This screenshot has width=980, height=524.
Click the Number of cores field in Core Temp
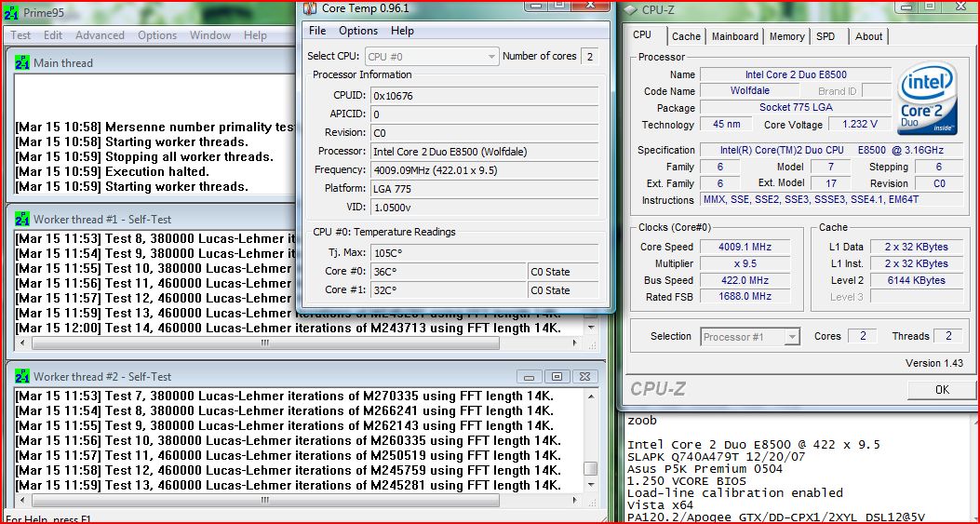point(589,56)
